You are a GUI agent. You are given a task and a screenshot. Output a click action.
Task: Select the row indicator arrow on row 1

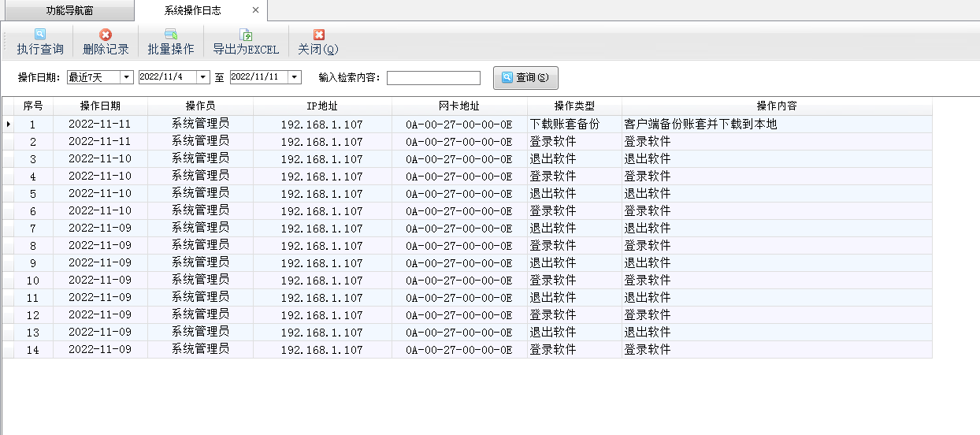[8, 125]
